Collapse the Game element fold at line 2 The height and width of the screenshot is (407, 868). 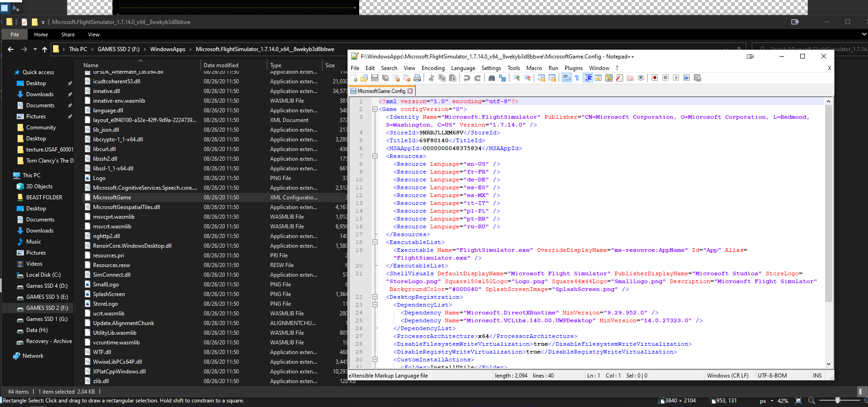(x=375, y=109)
